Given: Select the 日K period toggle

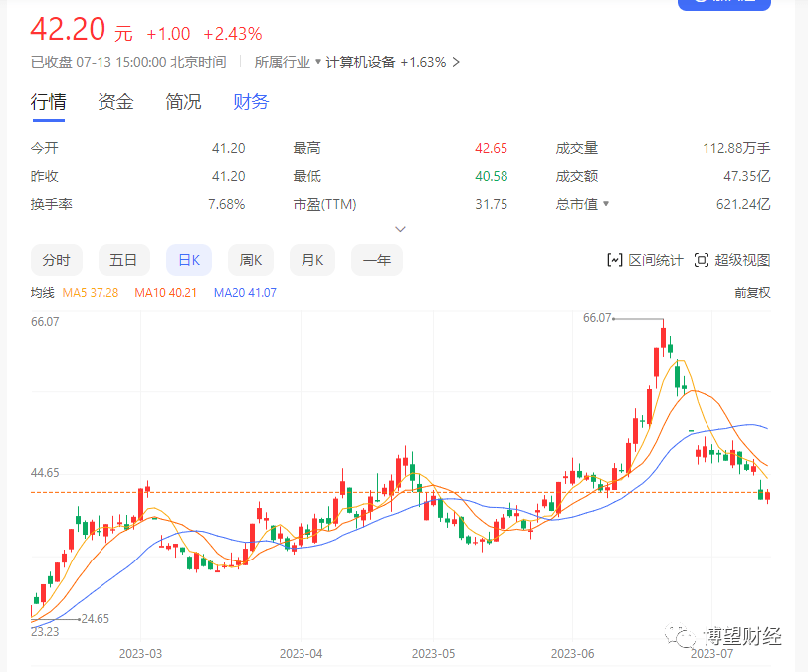Looking at the screenshot, I should [189, 260].
